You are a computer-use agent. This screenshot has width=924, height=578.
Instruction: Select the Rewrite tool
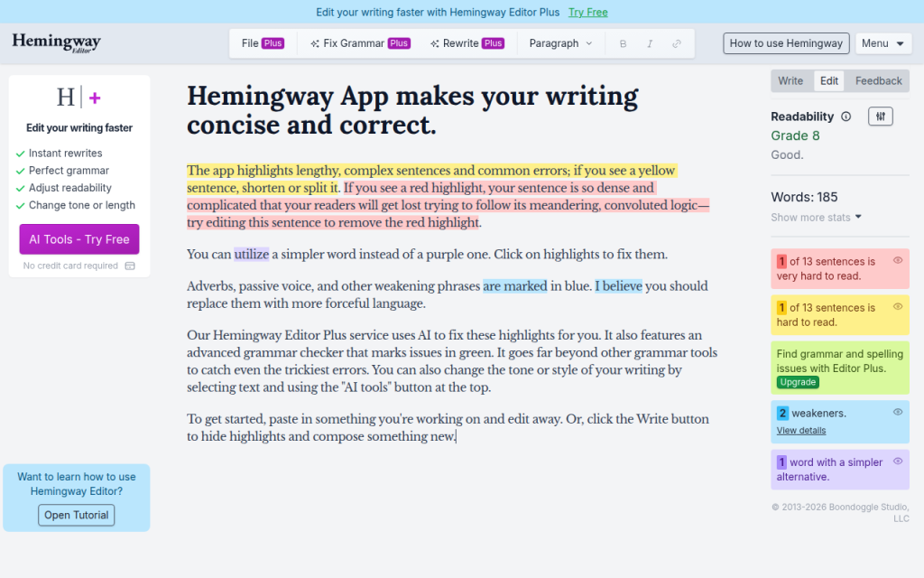[467, 42]
